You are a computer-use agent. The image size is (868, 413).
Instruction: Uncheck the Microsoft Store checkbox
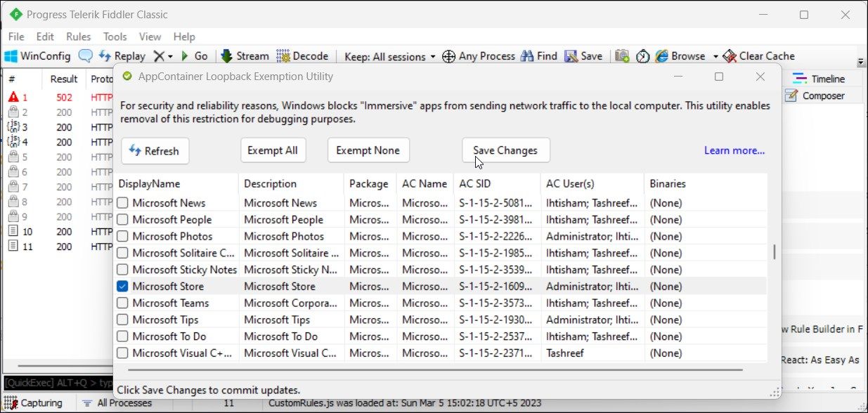click(x=123, y=287)
